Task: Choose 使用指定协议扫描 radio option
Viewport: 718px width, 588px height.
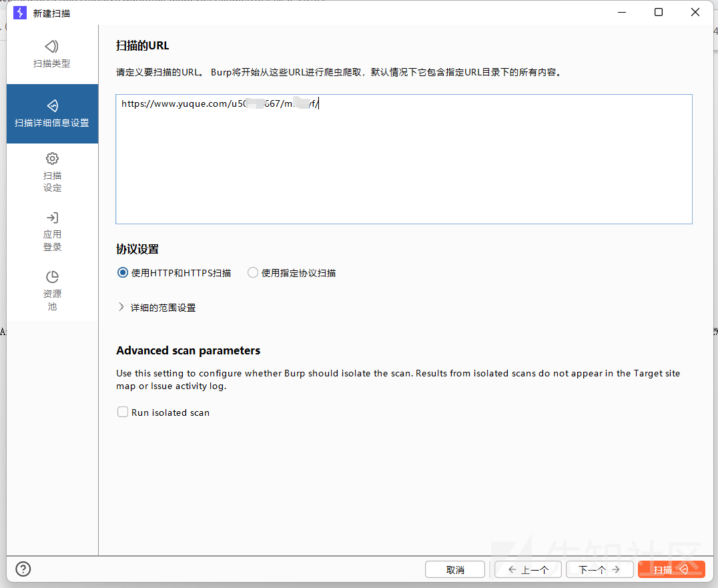Action: tap(292, 273)
